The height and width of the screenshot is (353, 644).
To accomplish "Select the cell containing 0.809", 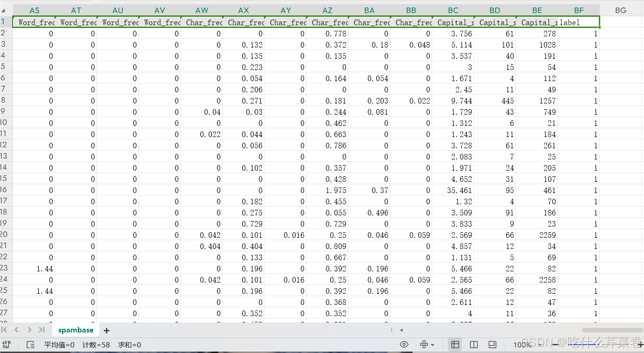I will [x=327, y=246].
